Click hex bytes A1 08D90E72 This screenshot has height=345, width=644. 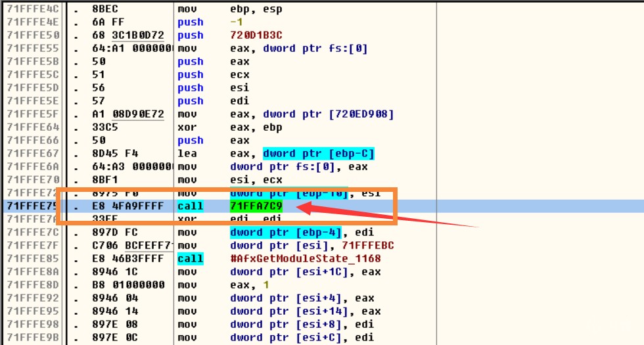click(128, 114)
